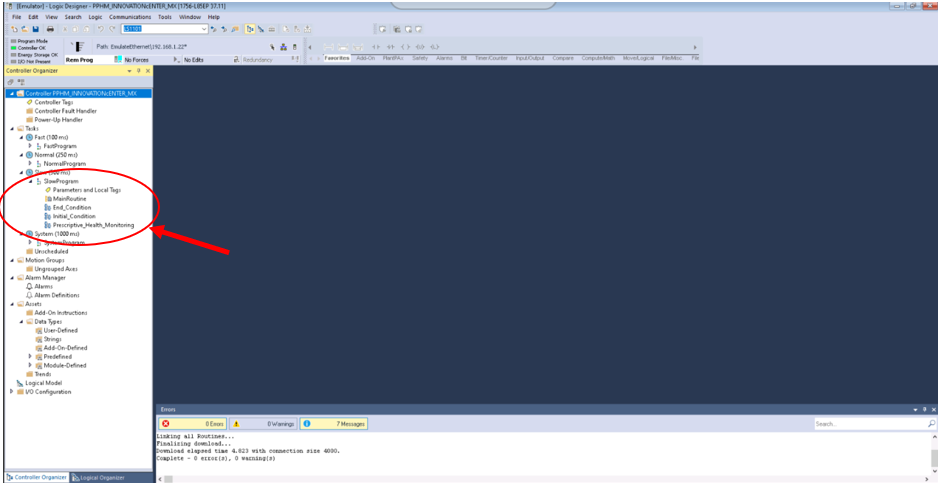Viewport: 938px width, 483px height.
Task: Click the Print toolbar icon
Action: coord(50,29)
